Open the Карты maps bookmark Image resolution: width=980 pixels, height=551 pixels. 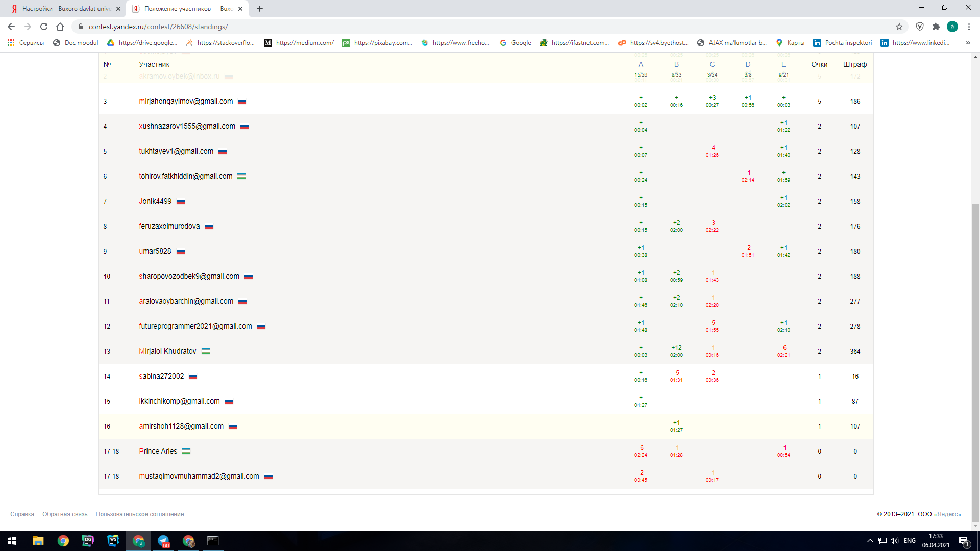[790, 43]
